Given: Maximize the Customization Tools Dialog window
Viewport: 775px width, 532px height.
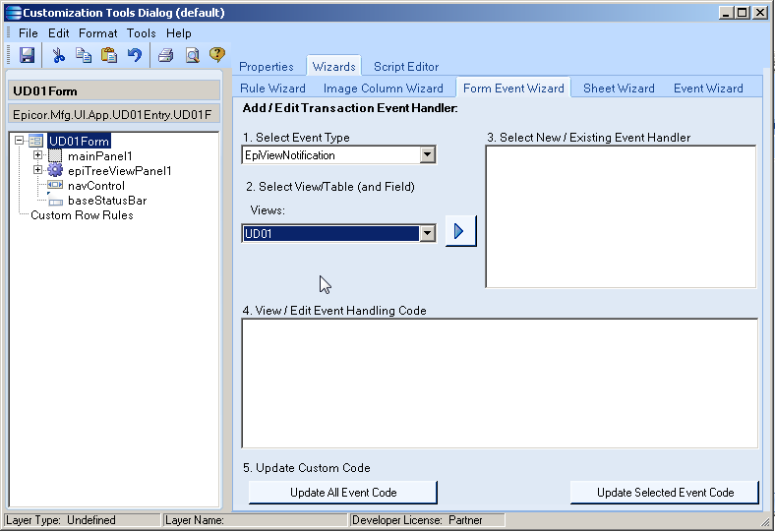Looking at the screenshot, I should 743,13.
